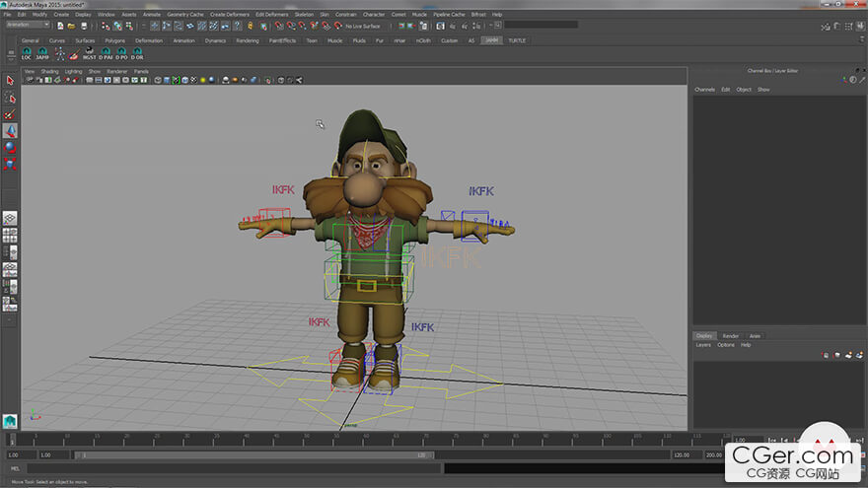Select the arrow Select tool in toolbox
Image resolution: width=868 pixels, height=488 pixels.
[10, 81]
